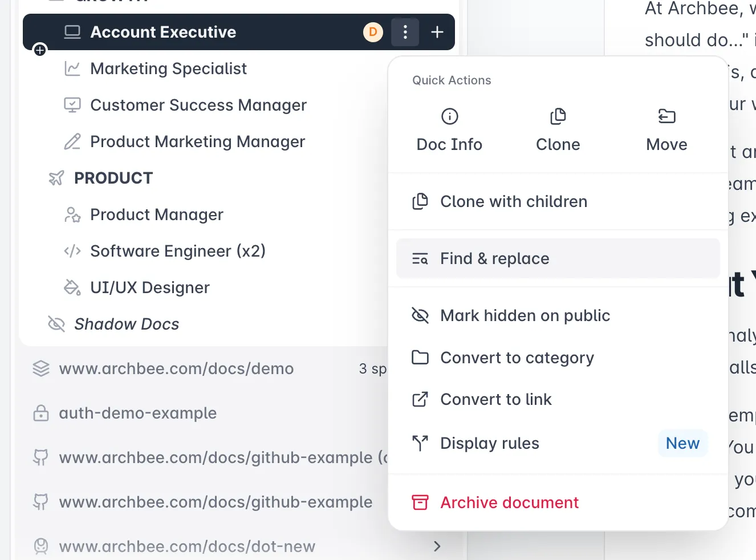The width and height of the screenshot is (756, 560).
Task: Open Doc Info quick action
Action: point(449,131)
